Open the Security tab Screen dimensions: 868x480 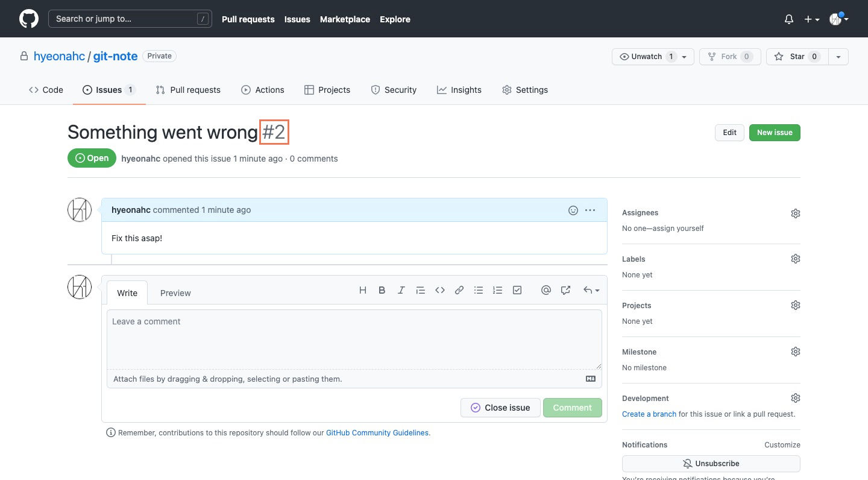(394, 90)
